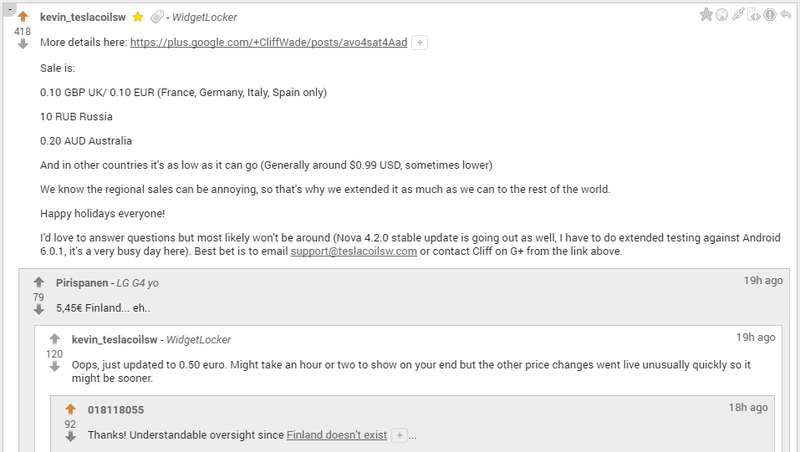Viewport: 800px width, 452px height.
Task: Email support@teslacoilsw.com link
Action: coord(354,252)
